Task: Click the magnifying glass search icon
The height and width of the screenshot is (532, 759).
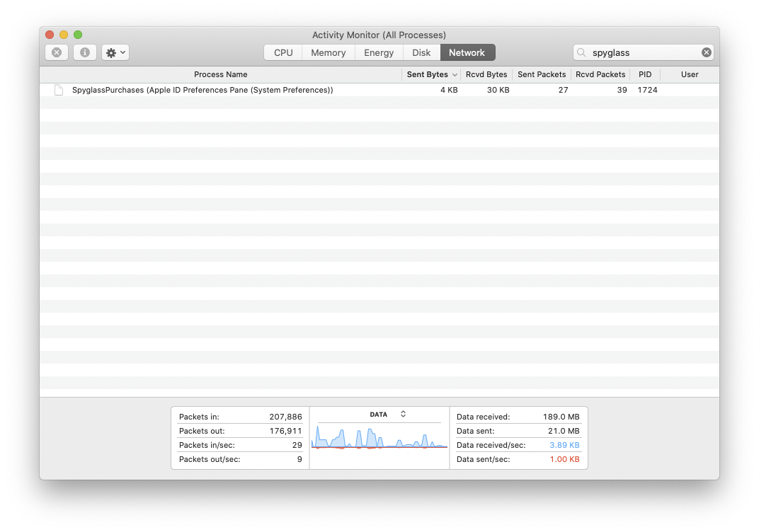Action: (x=581, y=52)
